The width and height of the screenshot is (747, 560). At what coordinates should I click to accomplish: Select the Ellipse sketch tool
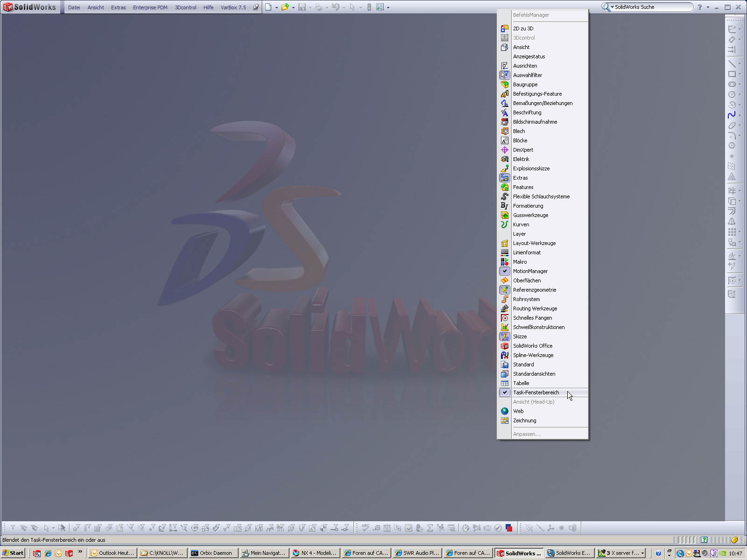tap(732, 125)
